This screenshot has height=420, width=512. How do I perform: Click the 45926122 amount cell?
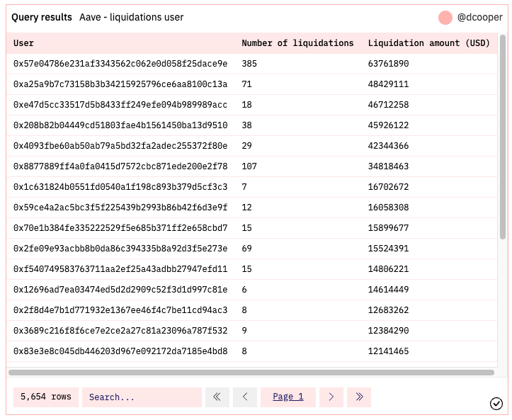[x=388, y=125]
